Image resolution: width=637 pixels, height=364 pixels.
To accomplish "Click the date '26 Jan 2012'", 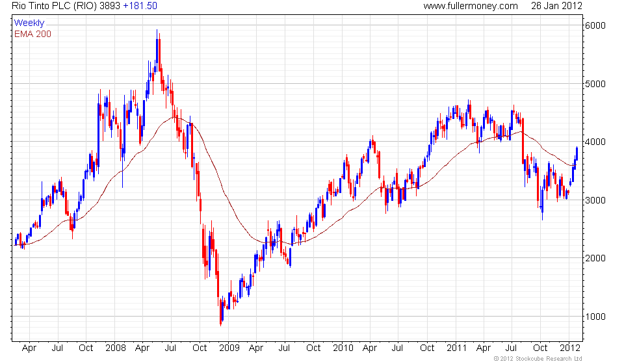I will point(556,6).
